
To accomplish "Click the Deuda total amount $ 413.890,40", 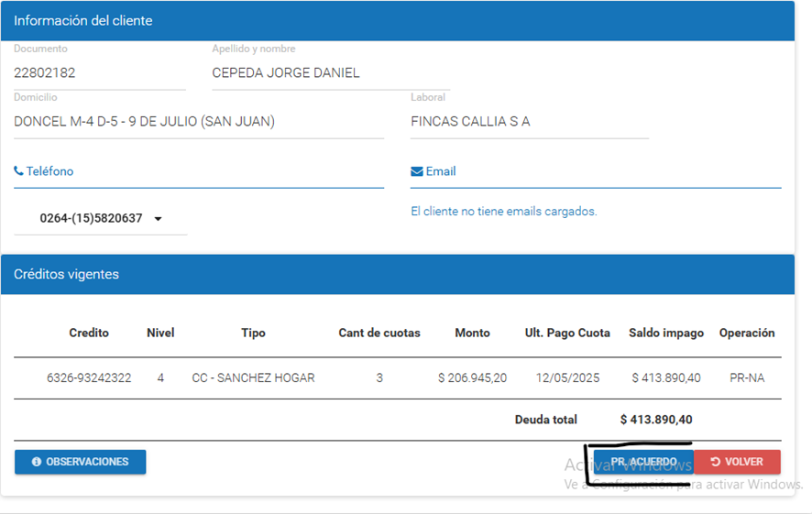I will tap(656, 420).
